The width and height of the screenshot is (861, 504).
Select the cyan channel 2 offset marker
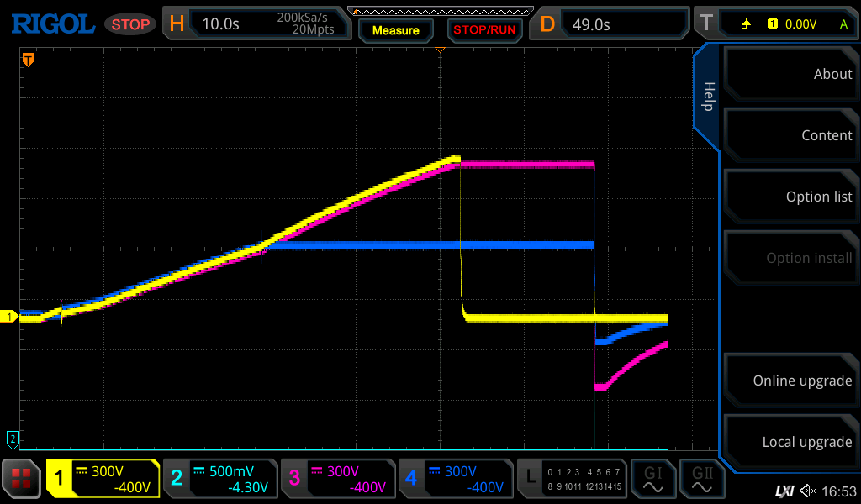12,438
